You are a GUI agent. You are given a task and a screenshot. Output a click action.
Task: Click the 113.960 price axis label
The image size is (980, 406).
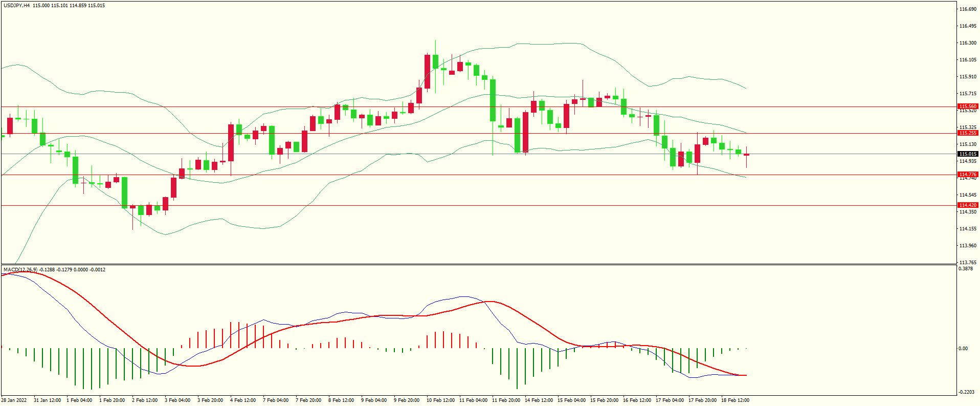968,246
